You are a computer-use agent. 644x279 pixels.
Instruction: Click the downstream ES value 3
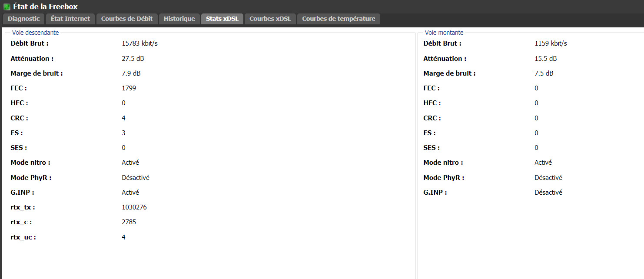[123, 133]
